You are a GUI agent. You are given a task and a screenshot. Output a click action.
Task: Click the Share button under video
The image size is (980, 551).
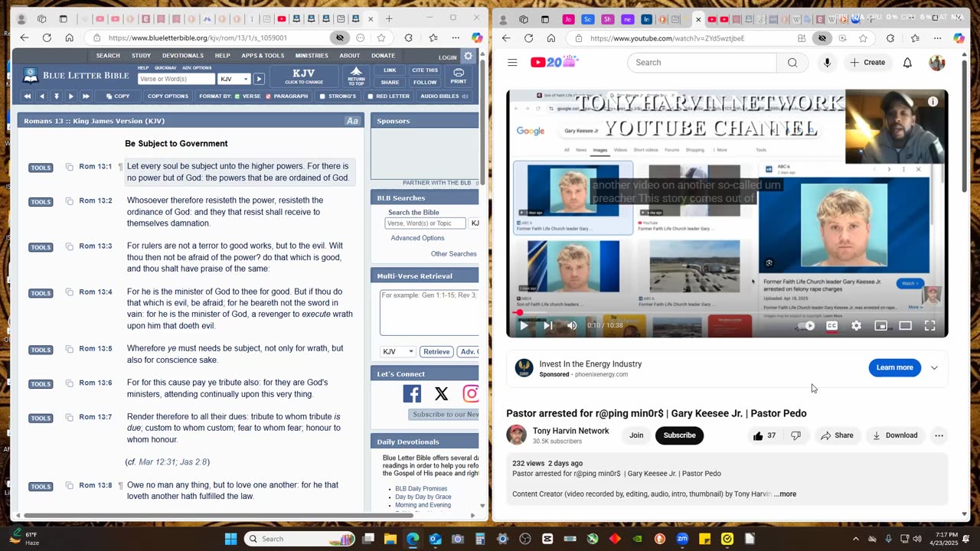point(837,435)
